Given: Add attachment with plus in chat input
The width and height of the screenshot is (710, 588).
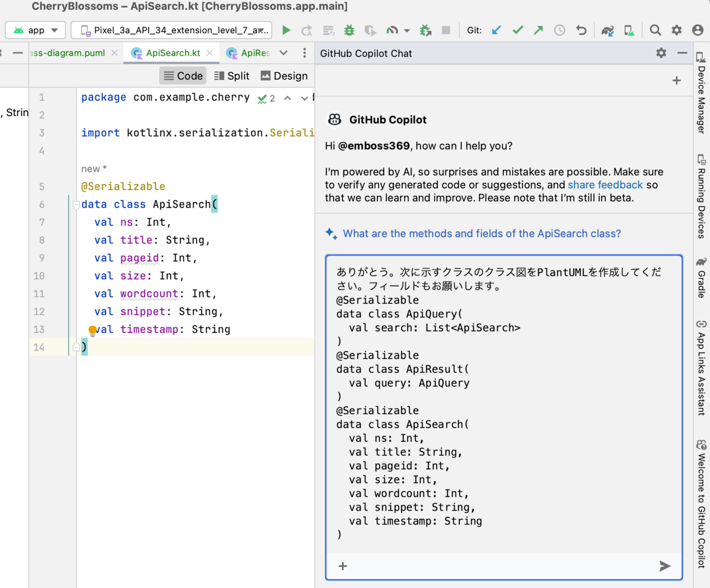Looking at the screenshot, I should [343, 566].
